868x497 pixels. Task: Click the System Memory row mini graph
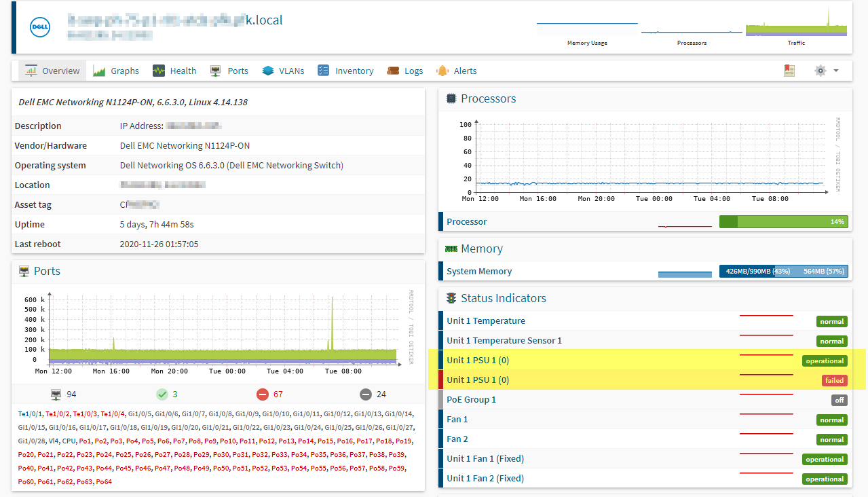click(685, 272)
